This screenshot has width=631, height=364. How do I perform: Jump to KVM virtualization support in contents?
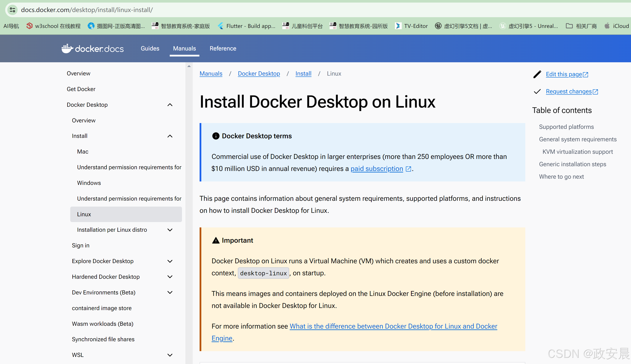click(x=578, y=152)
